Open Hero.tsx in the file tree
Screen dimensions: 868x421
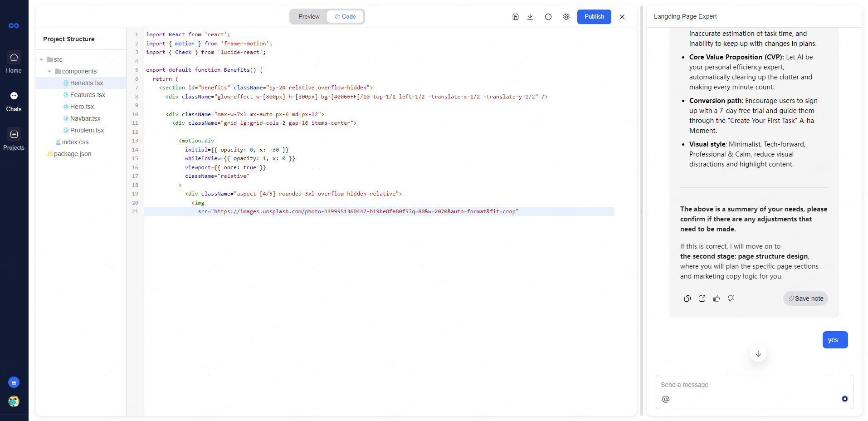click(x=82, y=107)
